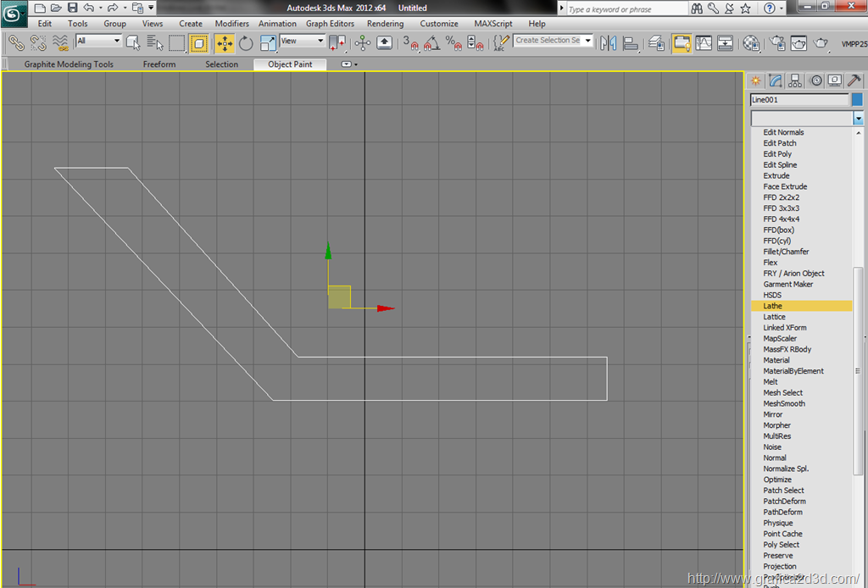Open the Material Editor icon
Viewport: 868px width, 588px height.
[x=751, y=43]
